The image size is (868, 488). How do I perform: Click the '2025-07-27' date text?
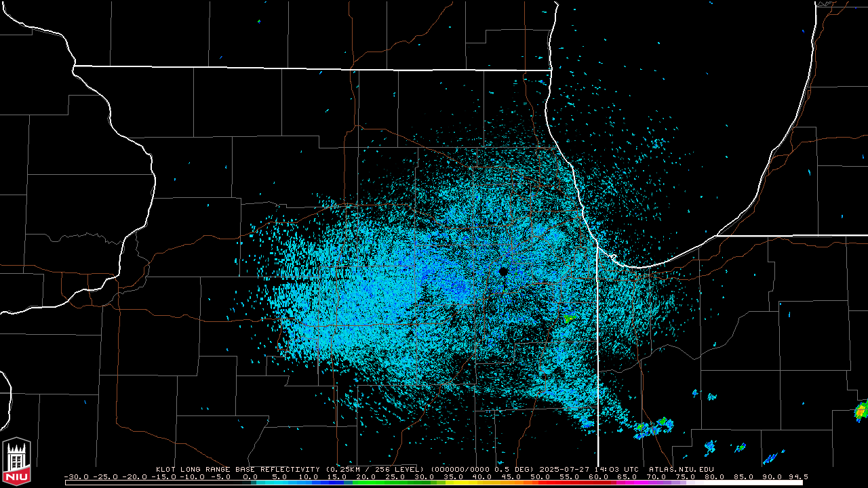564,469
